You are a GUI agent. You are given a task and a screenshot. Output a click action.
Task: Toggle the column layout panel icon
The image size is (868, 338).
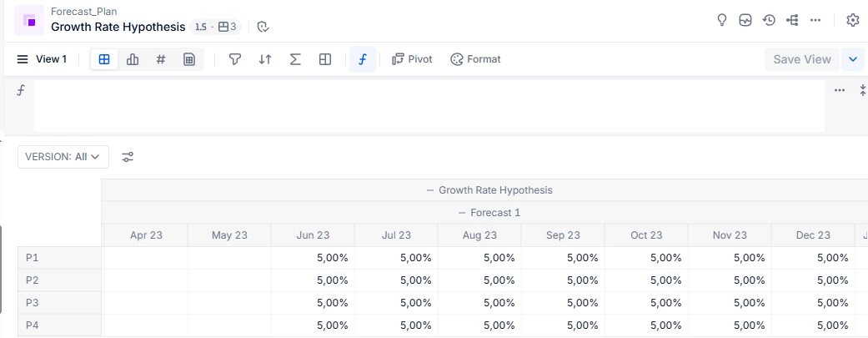(325, 59)
